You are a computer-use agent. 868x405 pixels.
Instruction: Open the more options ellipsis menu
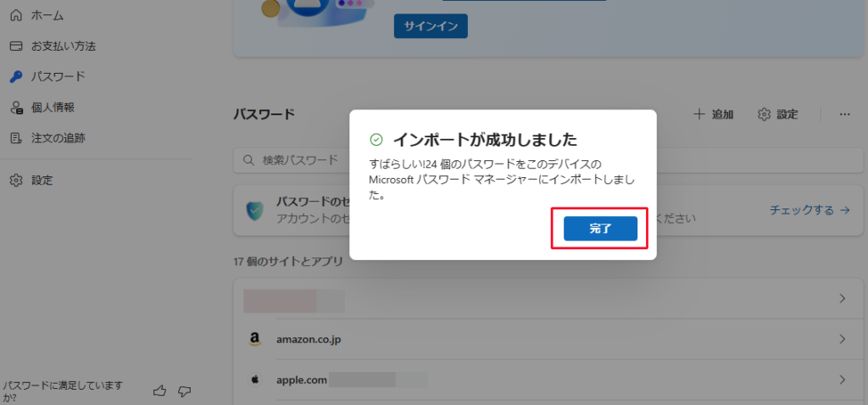click(844, 114)
